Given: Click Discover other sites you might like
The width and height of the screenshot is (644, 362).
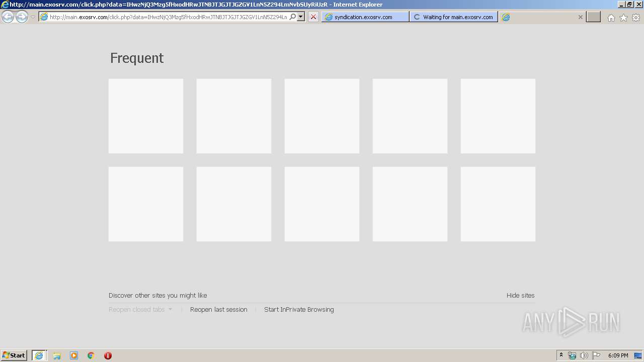Looking at the screenshot, I should 158,296.
